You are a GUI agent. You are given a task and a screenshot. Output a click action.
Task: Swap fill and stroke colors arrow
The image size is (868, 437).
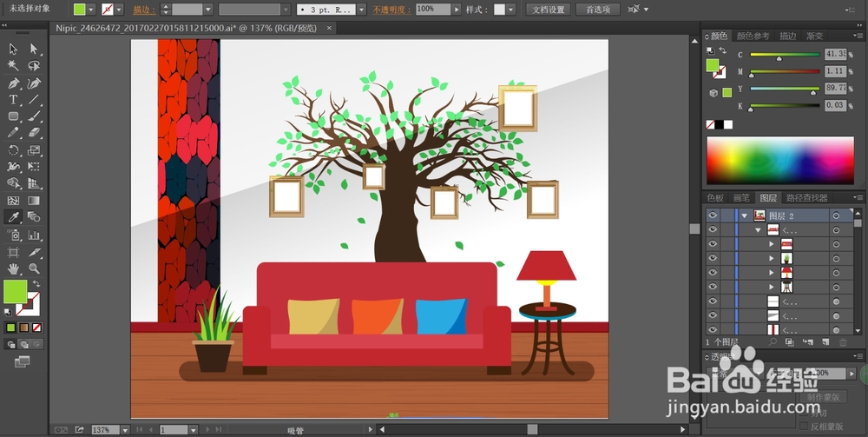coord(36,283)
